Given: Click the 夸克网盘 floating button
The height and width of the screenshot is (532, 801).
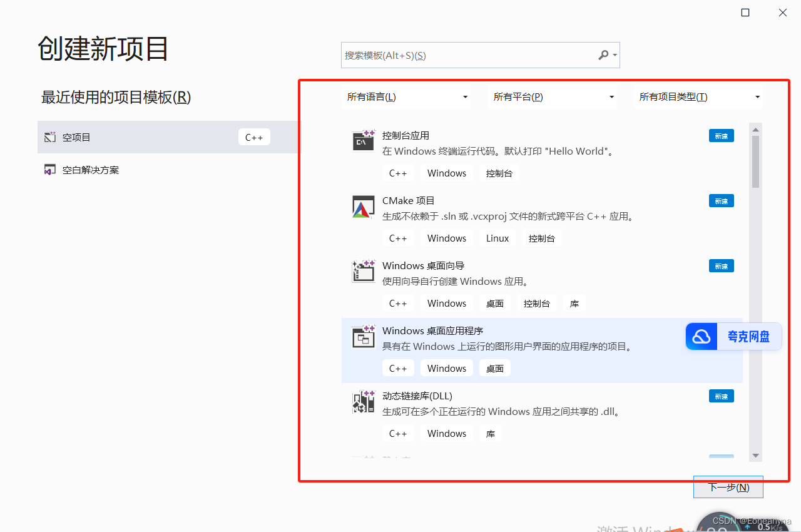Looking at the screenshot, I should [x=733, y=337].
